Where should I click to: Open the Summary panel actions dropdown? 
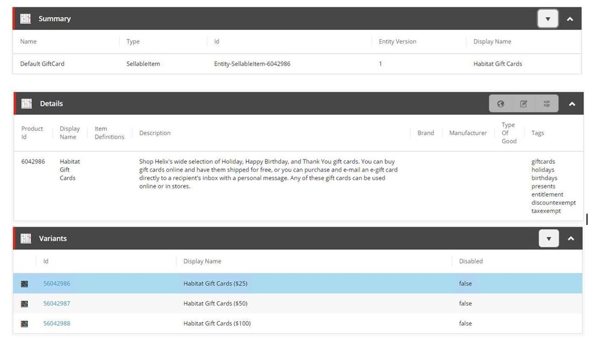click(548, 19)
